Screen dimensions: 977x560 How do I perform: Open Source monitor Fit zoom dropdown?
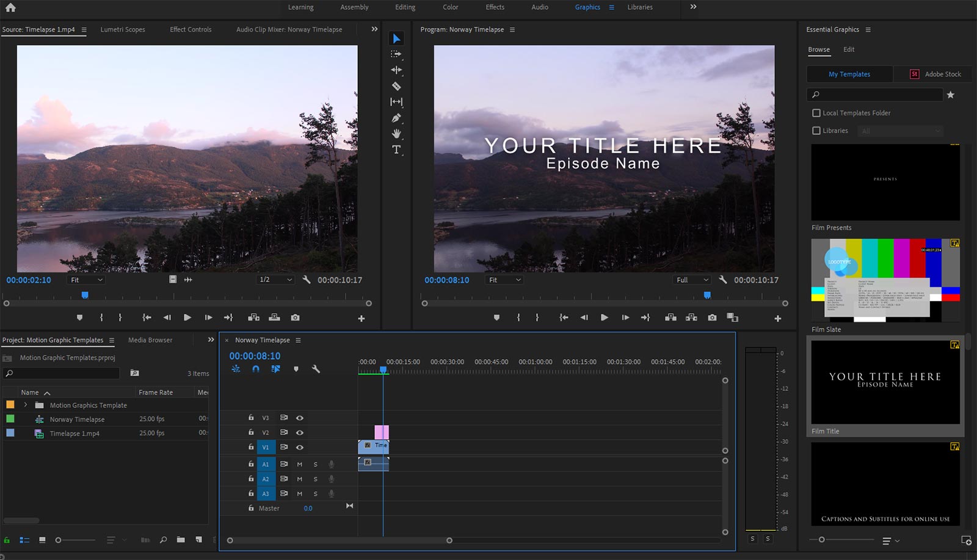click(x=86, y=280)
